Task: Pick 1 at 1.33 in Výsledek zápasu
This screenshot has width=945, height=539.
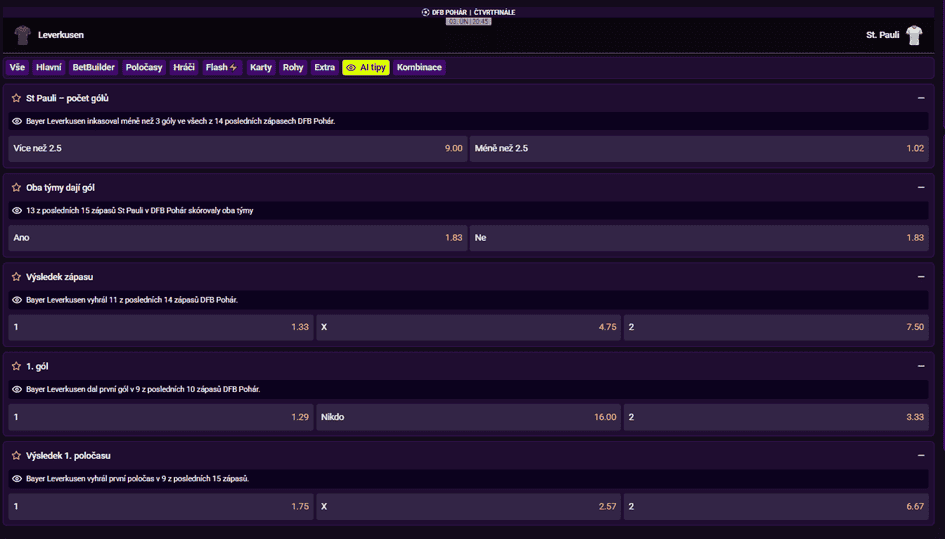Action: [161, 327]
